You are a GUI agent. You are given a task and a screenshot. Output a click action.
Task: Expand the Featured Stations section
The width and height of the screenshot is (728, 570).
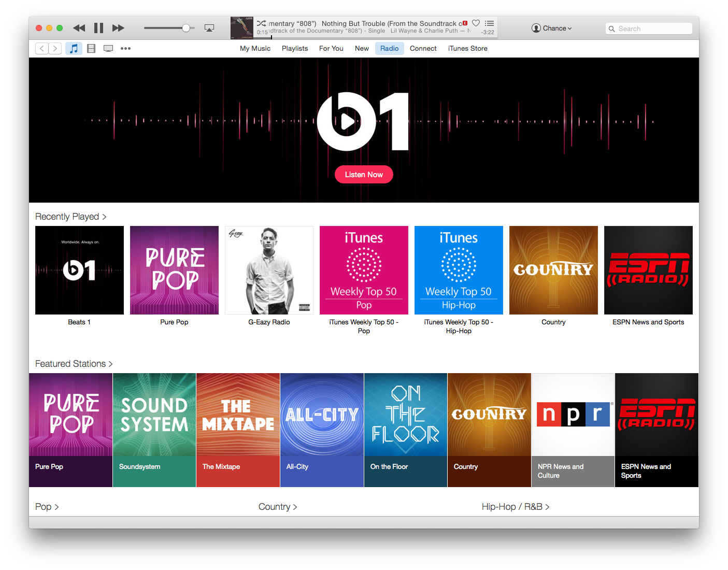(74, 364)
